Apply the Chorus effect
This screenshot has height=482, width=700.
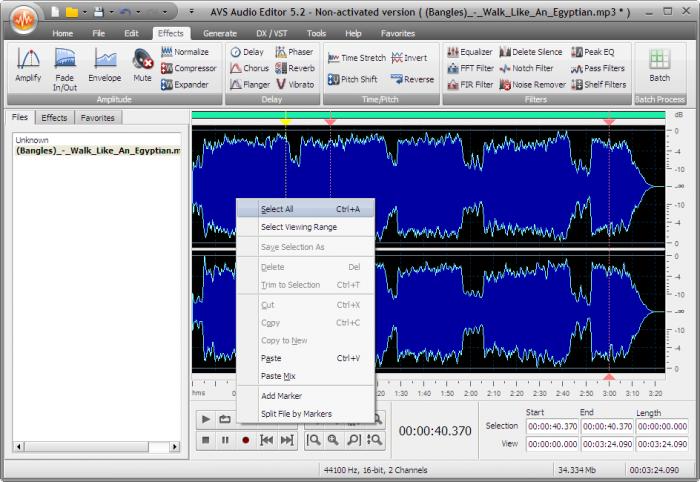[250, 68]
